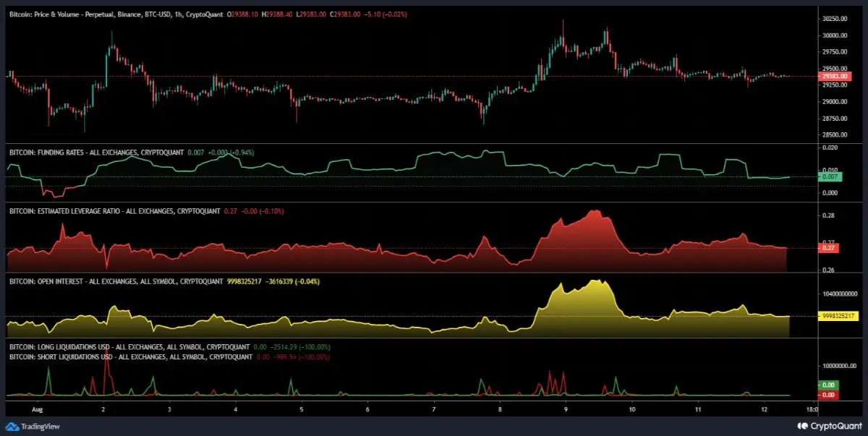This screenshot has height=436, width=868.
Task: Click the green long liquidations 0.00 axis tag
Action: click(x=829, y=385)
